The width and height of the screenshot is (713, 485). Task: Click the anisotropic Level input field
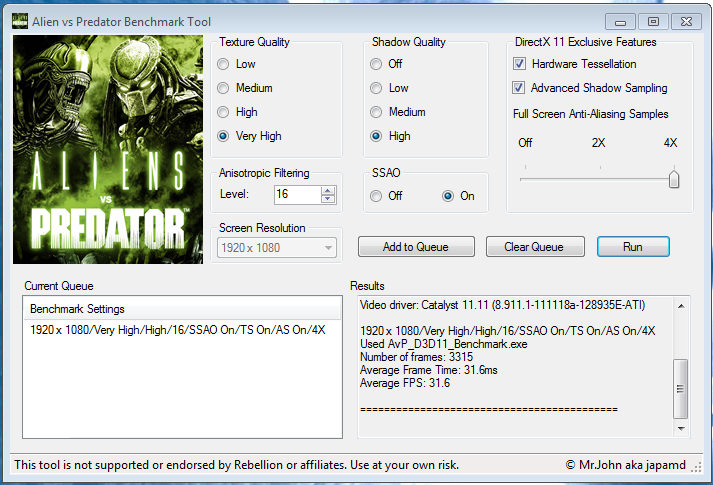click(297, 195)
